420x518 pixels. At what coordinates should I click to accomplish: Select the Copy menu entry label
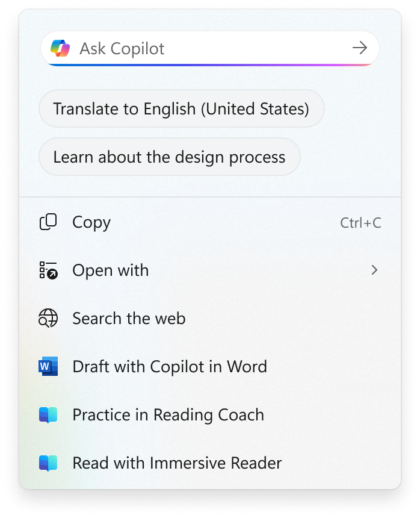click(x=91, y=222)
